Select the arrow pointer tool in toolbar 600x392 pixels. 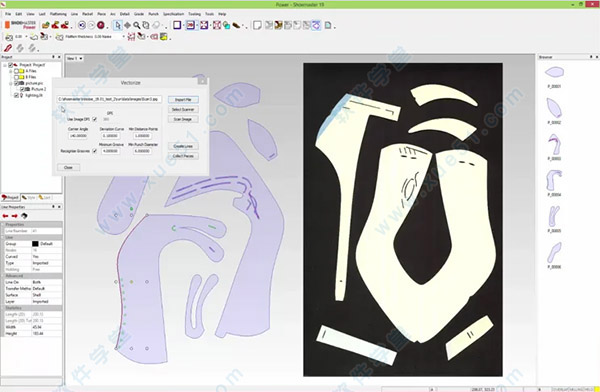[x=117, y=25]
